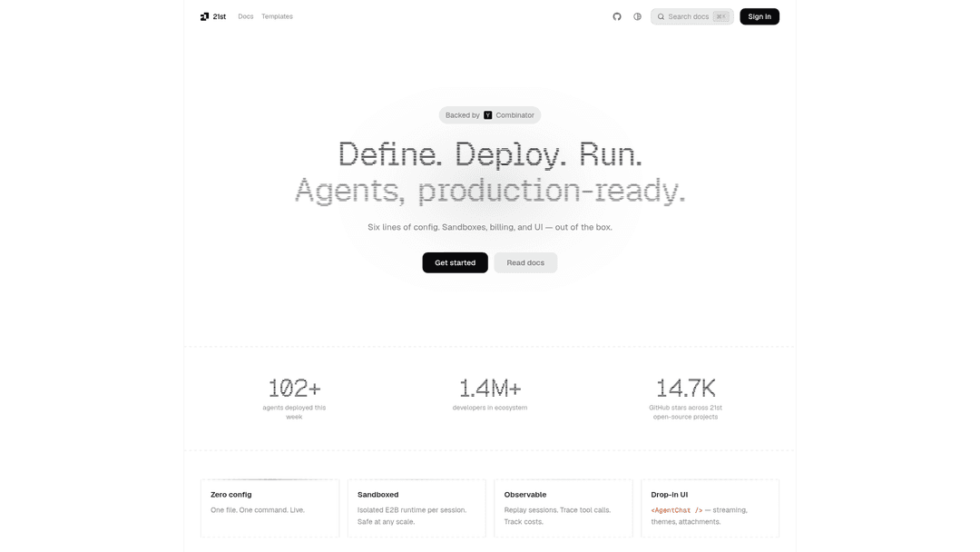Click the magnifier icon inside the search box
This screenshot has height=552, width=980.
(661, 15)
